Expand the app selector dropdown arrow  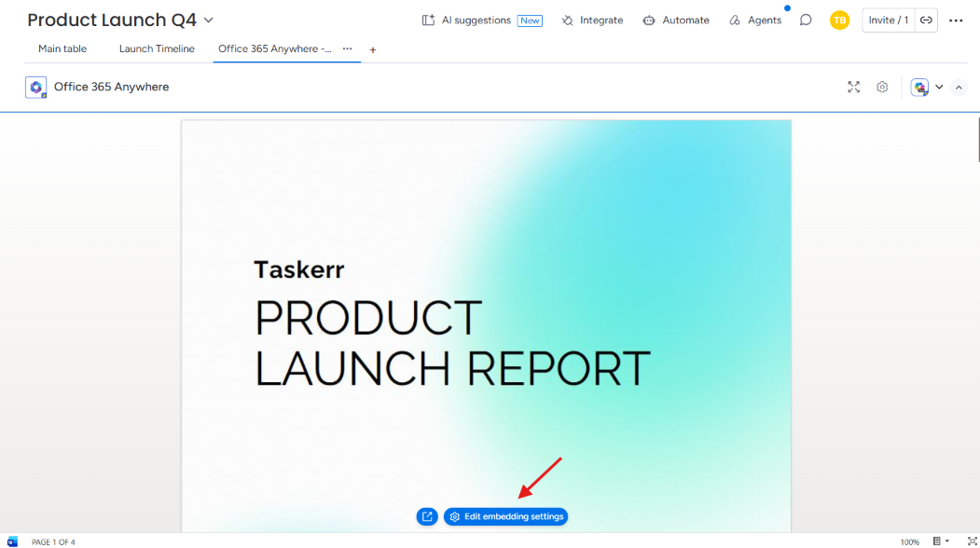(939, 87)
